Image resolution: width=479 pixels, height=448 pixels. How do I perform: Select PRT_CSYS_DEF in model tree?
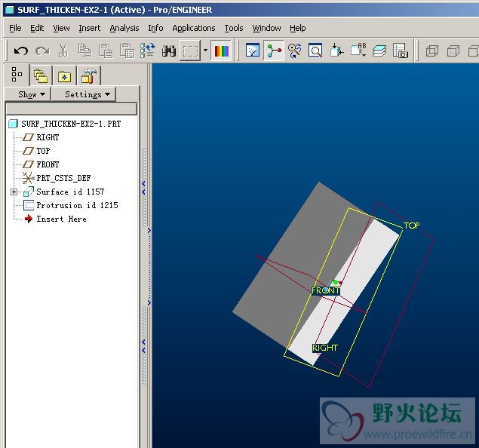pyautogui.click(x=57, y=178)
